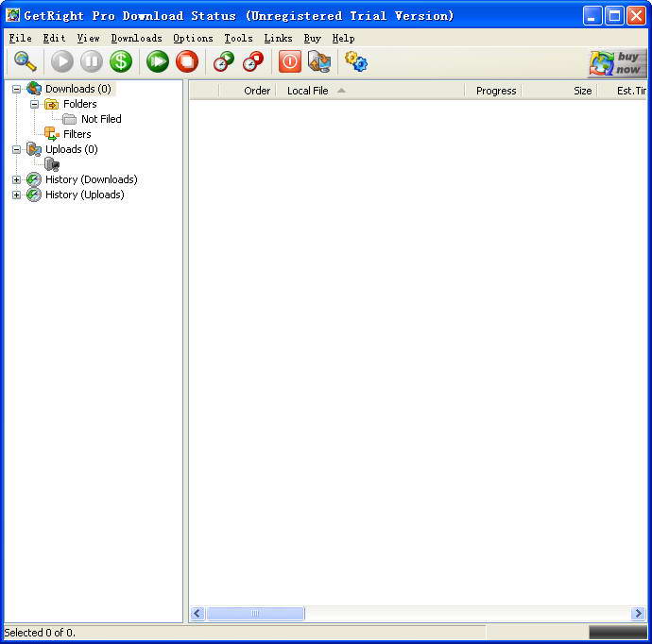Viewport: 652px width, 644px height.
Task: Click the red stop all downloads icon
Action: coord(187,62)
